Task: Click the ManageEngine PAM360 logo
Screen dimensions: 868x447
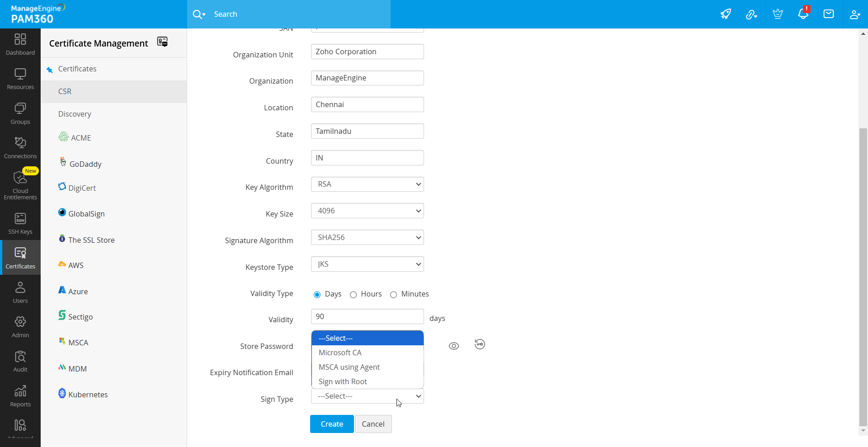Action: [38, 14]
